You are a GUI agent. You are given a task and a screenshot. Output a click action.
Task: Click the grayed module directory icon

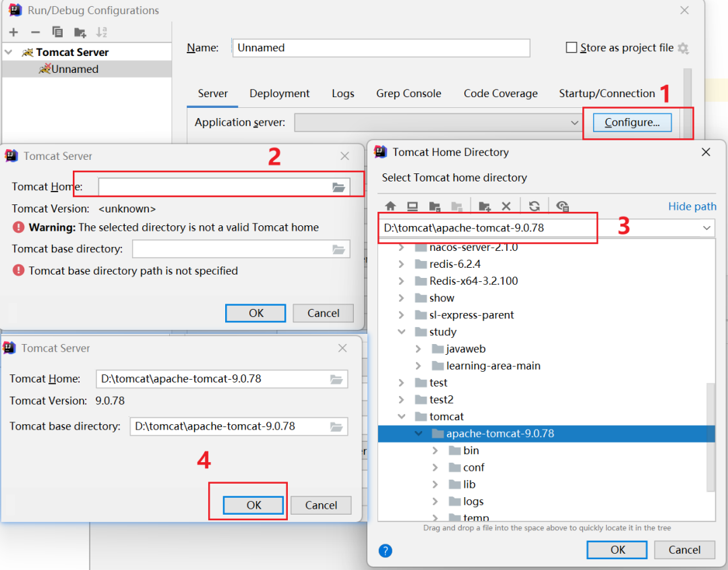[x=457, y=206]
